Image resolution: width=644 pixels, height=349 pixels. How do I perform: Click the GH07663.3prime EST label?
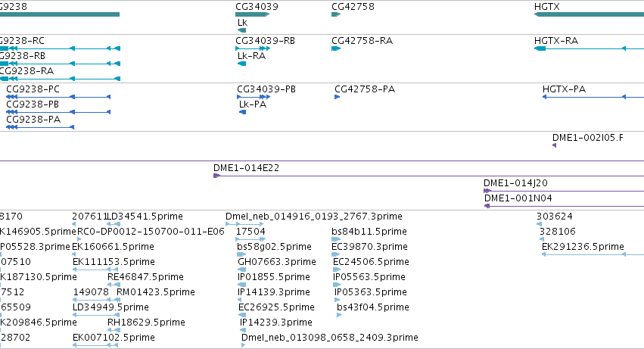point(277,262)
